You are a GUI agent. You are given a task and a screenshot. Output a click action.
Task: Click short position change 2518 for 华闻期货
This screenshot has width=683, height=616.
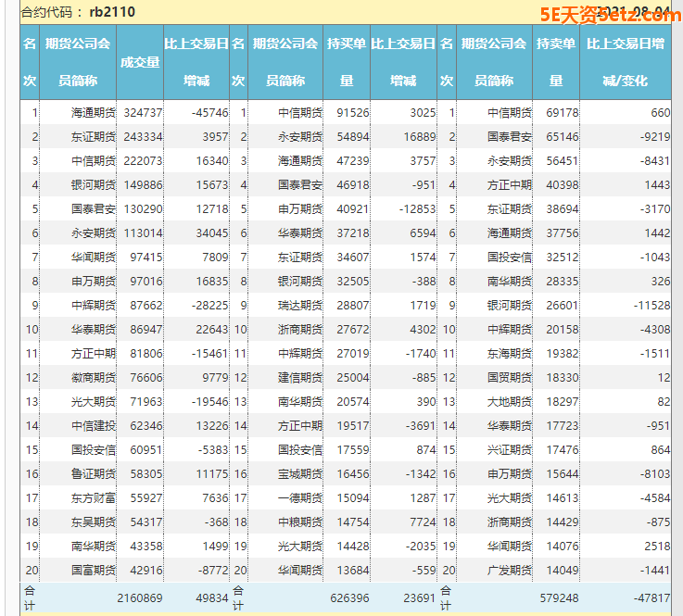(657, 547)
